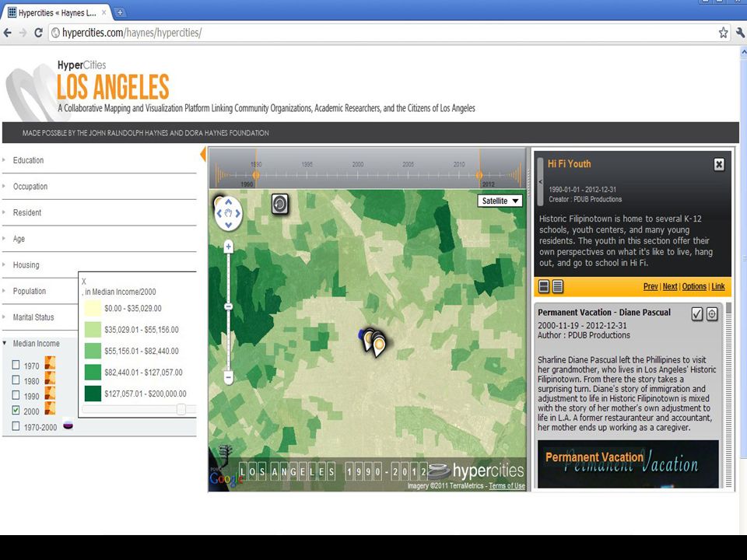
Task: Tick the Permanent Vacation checkmark box
Action: (x=697, y=313)
